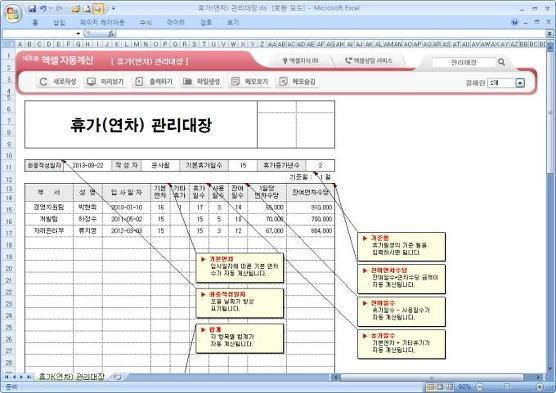
Task: Open the 데이터 (Data) ribbon tab
Action: click(176, 22)
